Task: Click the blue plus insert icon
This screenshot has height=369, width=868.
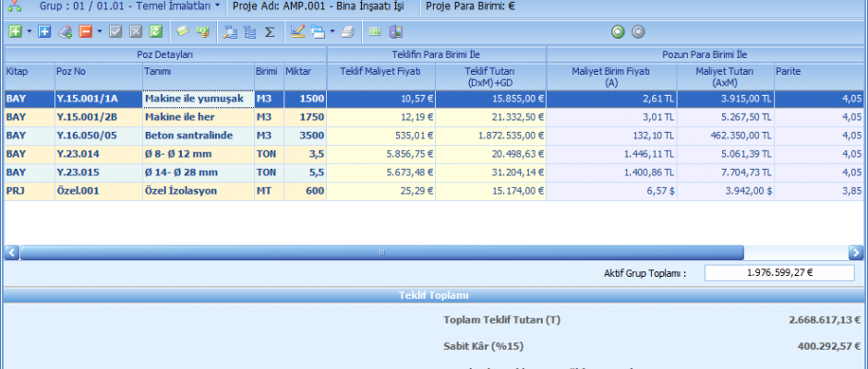Action: (44, 31)
